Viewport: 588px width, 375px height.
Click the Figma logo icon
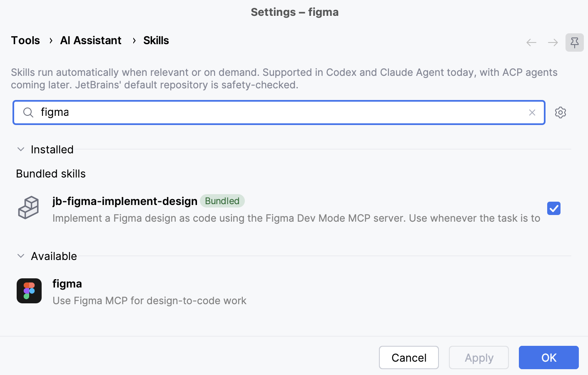pyautogui.click(x=29, y=291)
